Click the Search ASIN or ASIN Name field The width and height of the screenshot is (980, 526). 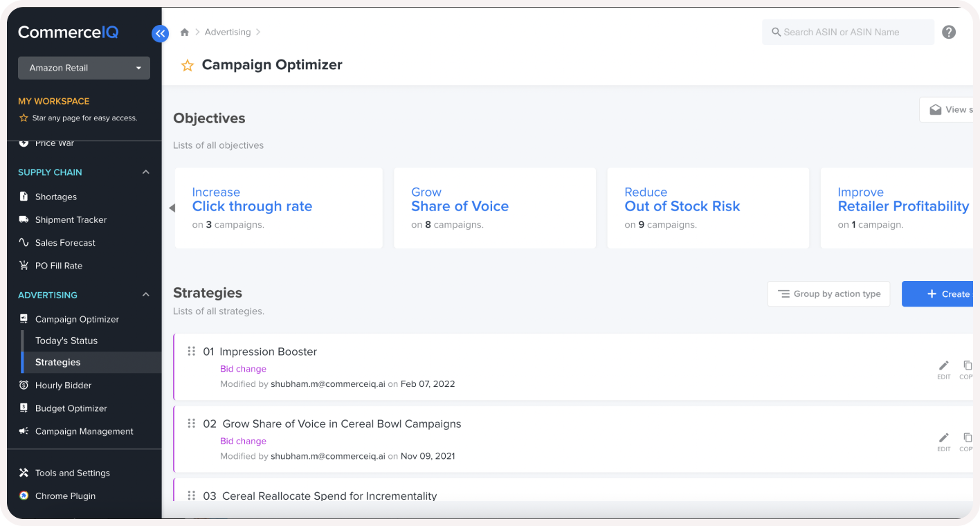pos(848,32)
